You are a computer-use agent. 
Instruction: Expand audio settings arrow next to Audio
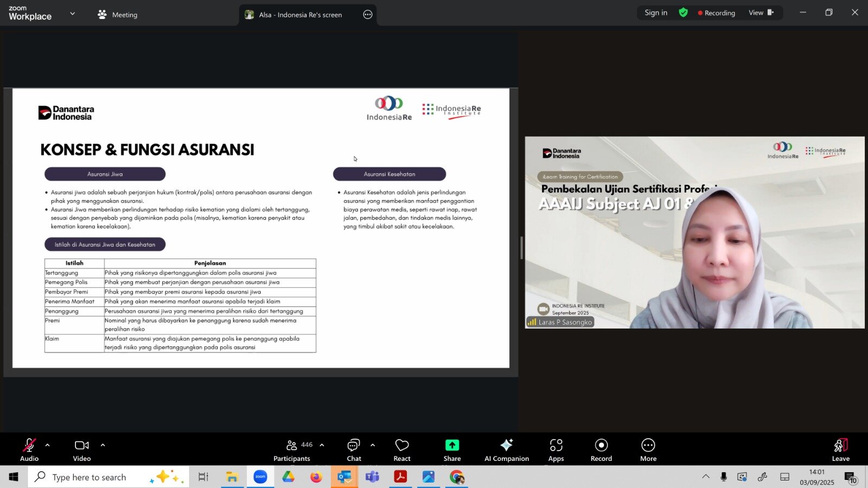(x=48, y=445)
